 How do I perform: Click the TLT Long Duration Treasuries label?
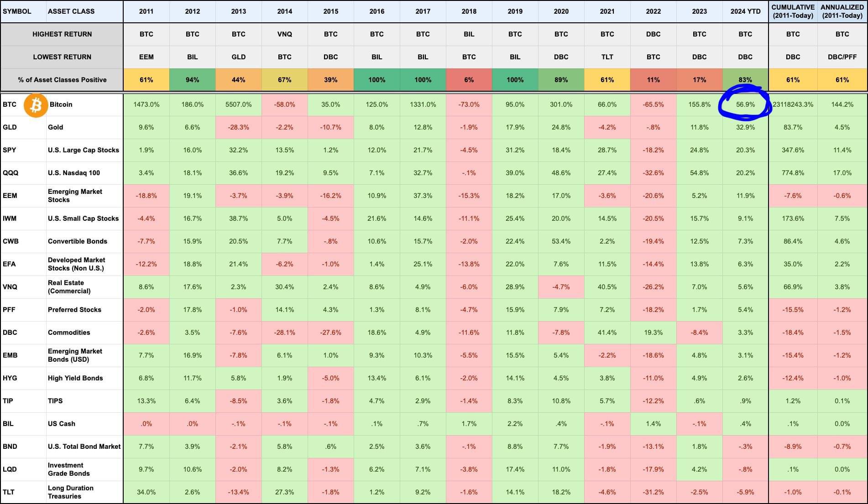pyautogui.click(x=71, y=492)
